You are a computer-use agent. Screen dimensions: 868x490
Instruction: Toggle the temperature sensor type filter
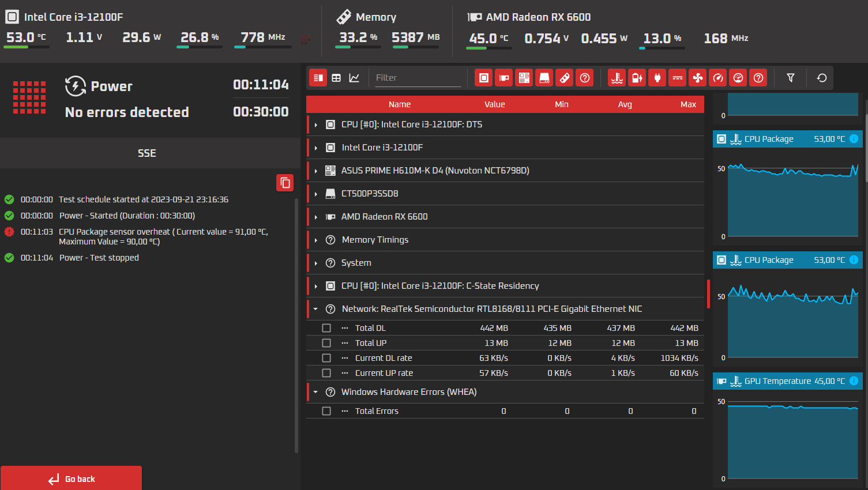tap(617, 78)
